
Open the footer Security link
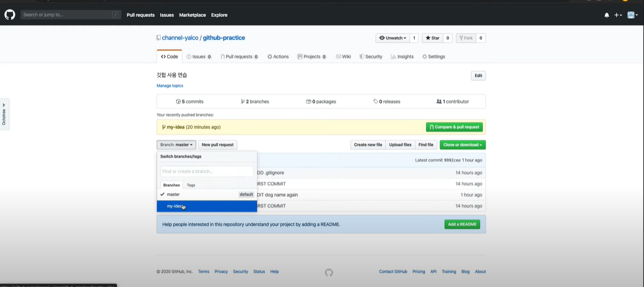tap(241, 272)
